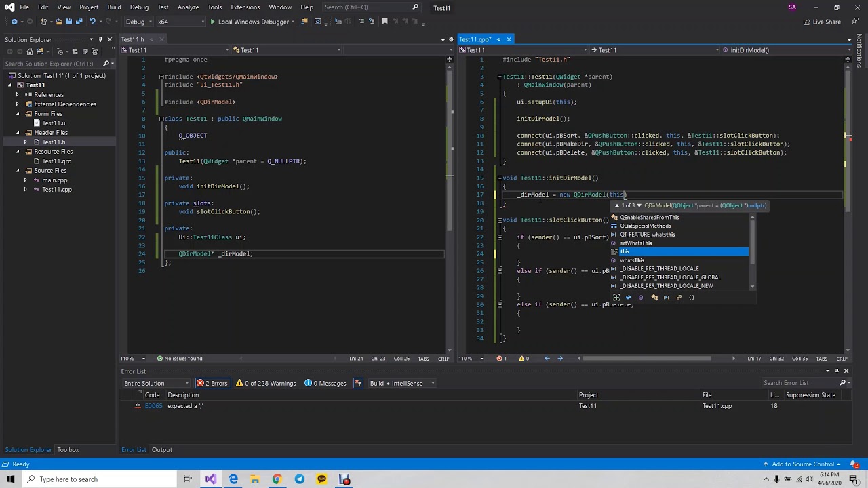This screenshot has height=488, width=868.
Task: Click the Project column header
Action: click(x=589, y=395)
